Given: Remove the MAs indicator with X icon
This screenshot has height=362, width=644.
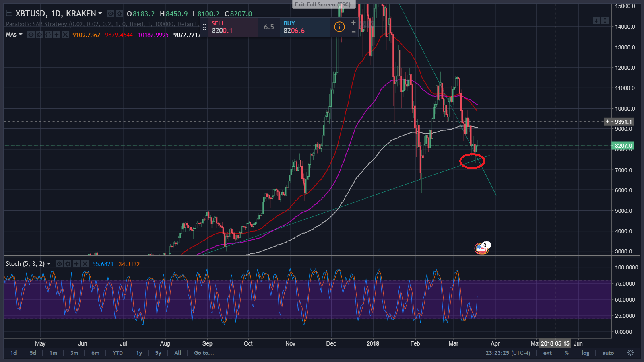Looking at the screenshot, I should (x=65, y=35).
